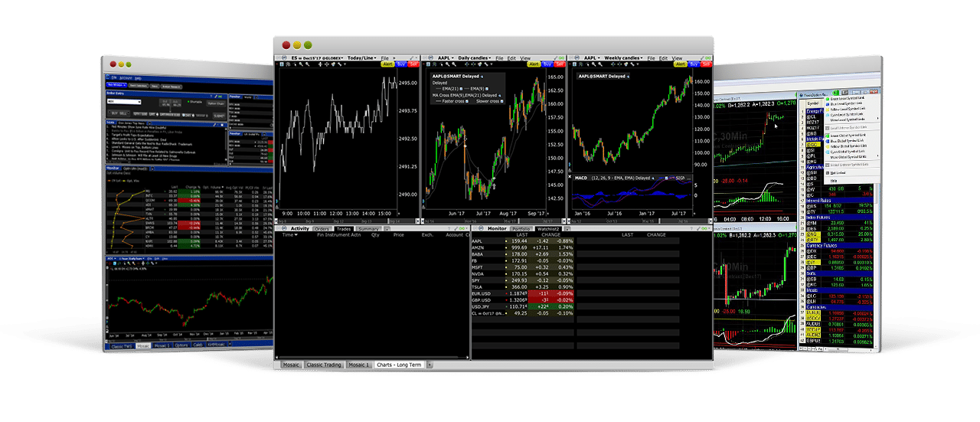
Task: Click the Price column header in Activity
Action: [398, 235]
